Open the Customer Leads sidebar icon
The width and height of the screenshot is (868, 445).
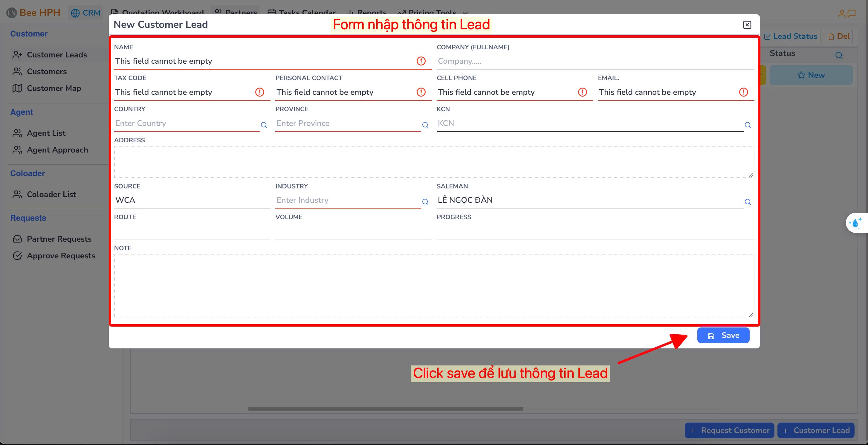click(18, 55)
